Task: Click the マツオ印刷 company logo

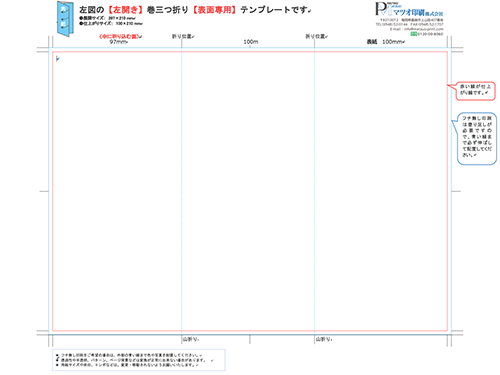Action: coord(409,9)
